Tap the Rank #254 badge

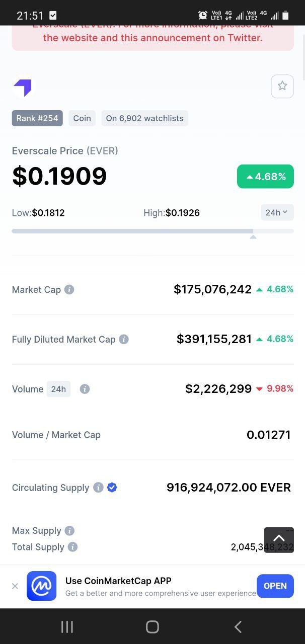tap(37, 118)
